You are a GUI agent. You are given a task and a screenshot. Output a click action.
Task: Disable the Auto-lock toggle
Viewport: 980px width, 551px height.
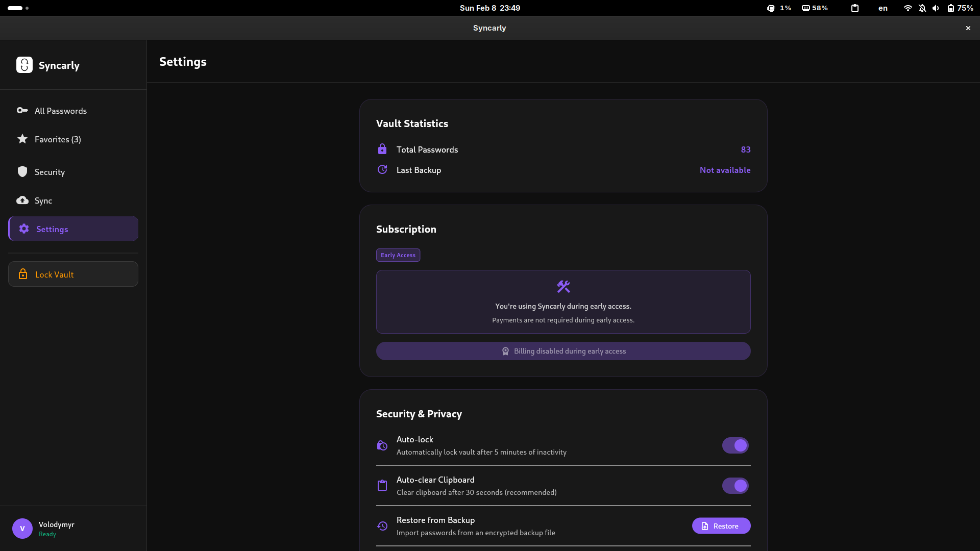point(735,445)
